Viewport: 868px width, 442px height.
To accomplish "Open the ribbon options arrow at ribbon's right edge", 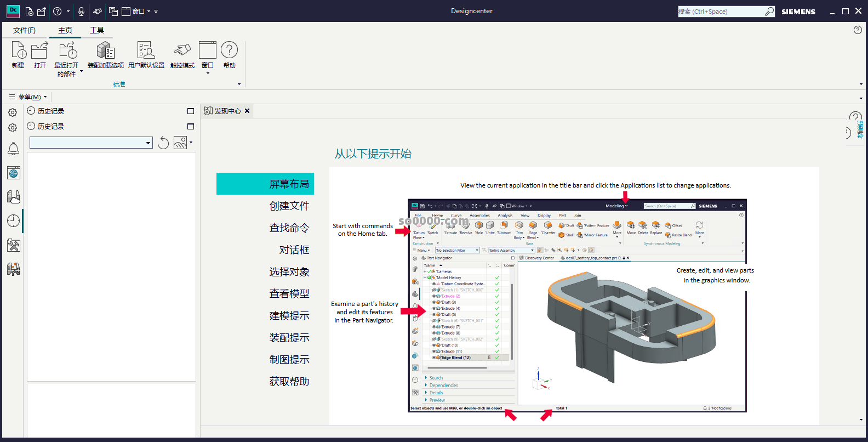I will pos(861,84).
